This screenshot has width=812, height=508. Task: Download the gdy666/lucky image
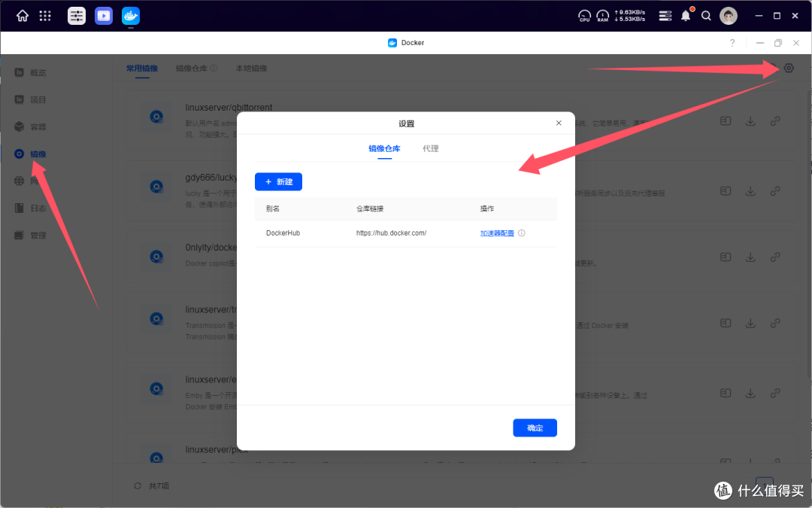pos(750,190)
